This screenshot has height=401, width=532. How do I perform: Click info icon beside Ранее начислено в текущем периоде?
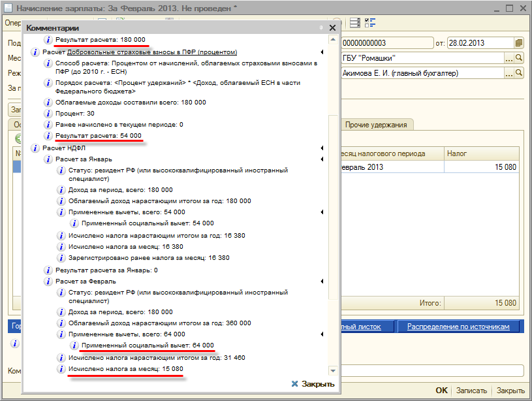click(x=48, y=125)
